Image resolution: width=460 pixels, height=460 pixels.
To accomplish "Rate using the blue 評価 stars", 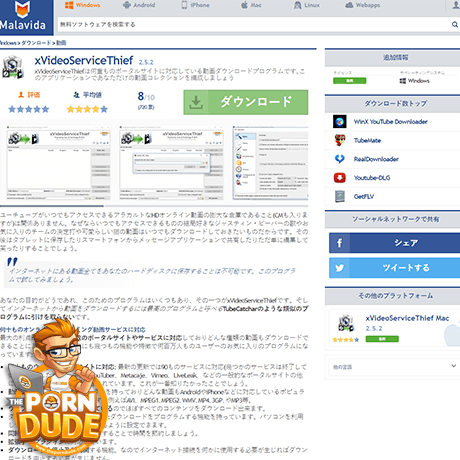I will pyautogui.click(x=29, y=109).
